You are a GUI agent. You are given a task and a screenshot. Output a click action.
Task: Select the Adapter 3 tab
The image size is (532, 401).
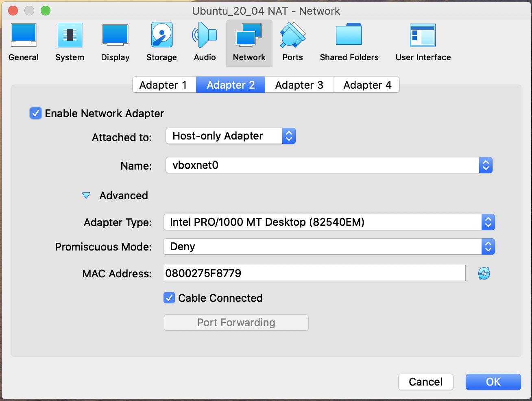coord(299,85)
